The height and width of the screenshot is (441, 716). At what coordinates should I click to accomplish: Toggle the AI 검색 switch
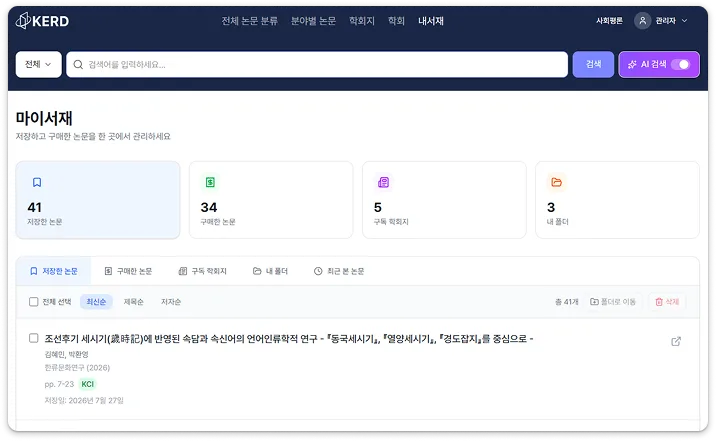coord(681,64)
